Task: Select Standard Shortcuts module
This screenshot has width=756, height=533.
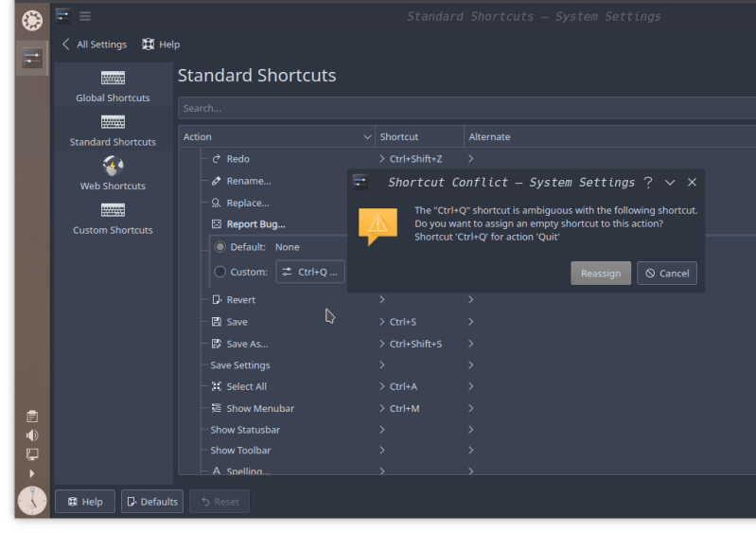Action: pyautogui.click(x=113, y=131)
